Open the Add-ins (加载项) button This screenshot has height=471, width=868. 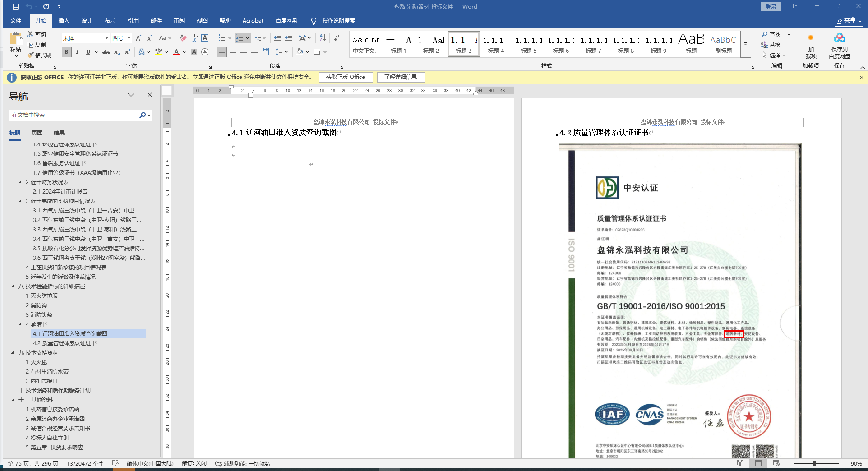811,46
